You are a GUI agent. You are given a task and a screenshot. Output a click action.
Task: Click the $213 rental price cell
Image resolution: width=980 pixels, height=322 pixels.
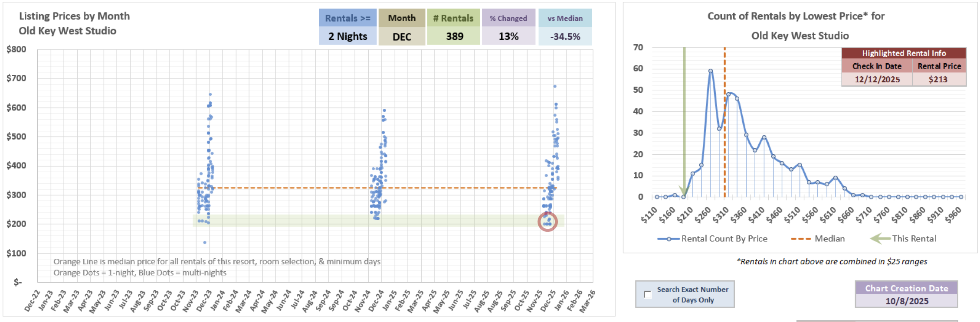coord(938,79)
